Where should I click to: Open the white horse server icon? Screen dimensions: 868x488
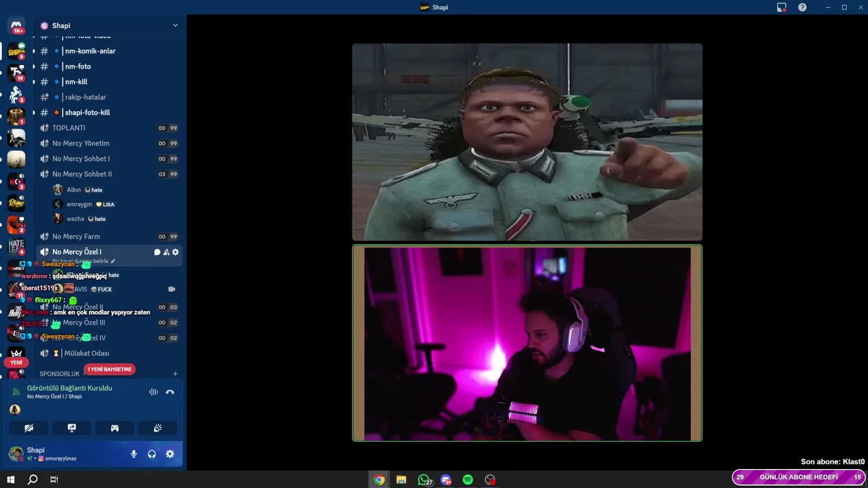point(16,95)
